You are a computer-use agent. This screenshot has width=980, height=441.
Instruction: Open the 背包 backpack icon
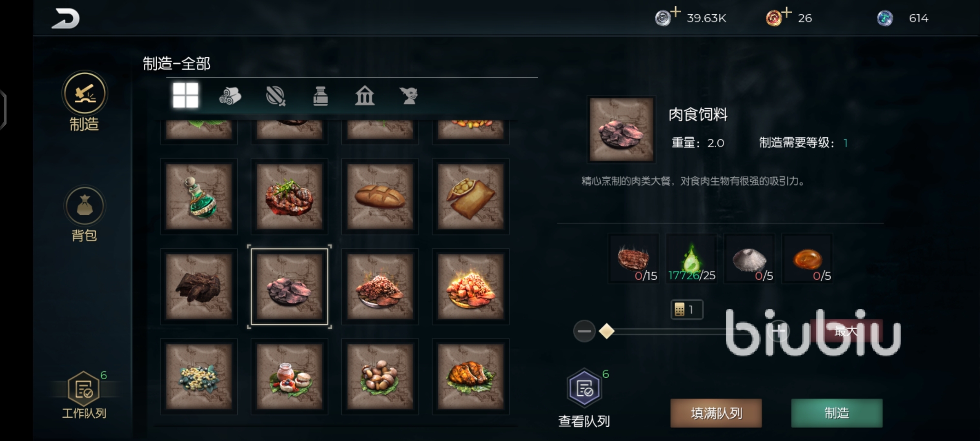85,205
